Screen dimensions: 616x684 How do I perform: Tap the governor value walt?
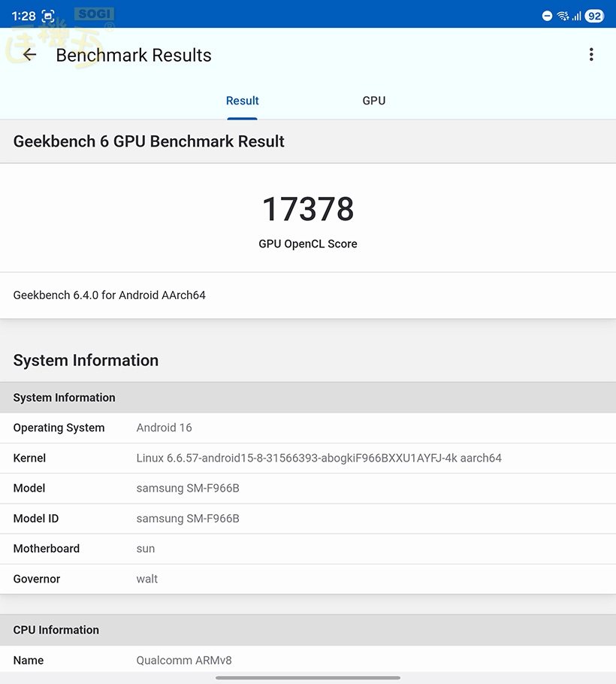coord(147,579)
